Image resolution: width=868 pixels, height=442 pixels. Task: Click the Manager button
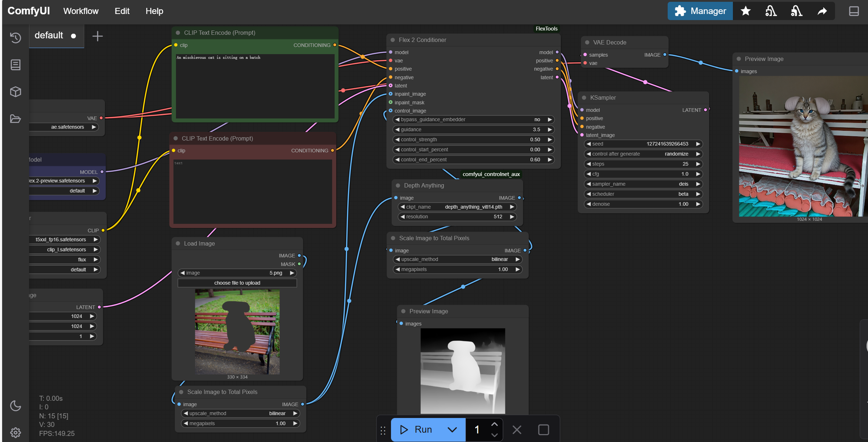700,11
